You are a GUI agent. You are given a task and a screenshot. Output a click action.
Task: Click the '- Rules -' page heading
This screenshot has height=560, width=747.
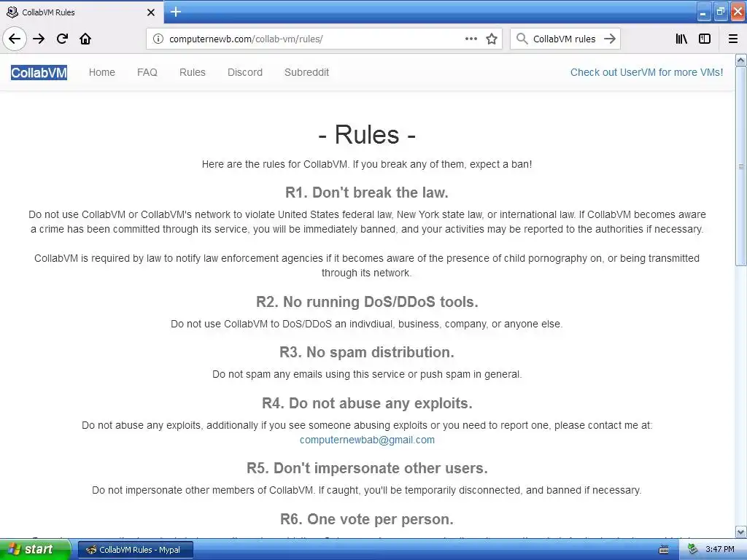click(367, 135)
